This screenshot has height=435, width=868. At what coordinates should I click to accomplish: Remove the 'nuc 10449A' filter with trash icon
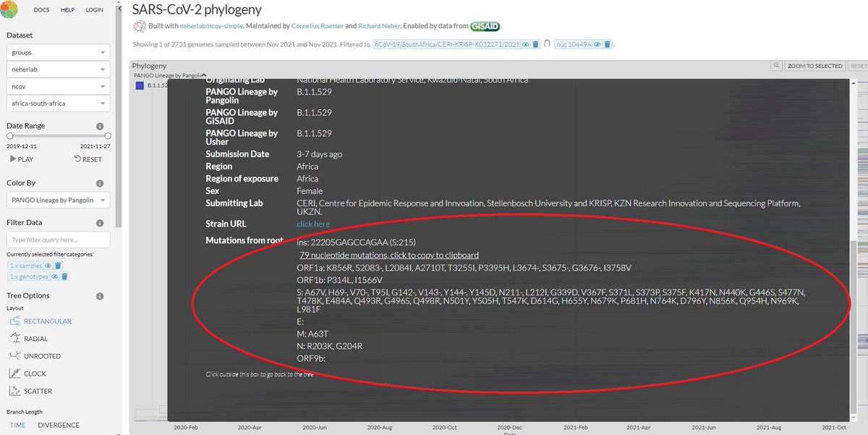[x=608, y=45]
